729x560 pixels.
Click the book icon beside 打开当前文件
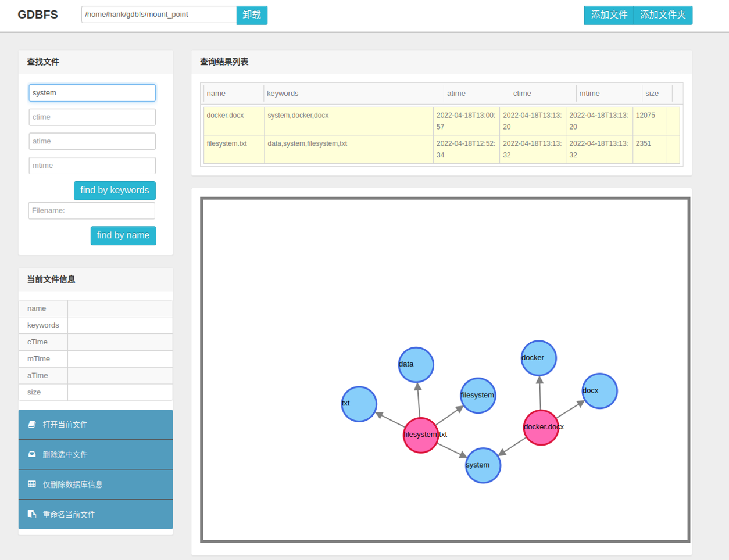click(32, 425)
